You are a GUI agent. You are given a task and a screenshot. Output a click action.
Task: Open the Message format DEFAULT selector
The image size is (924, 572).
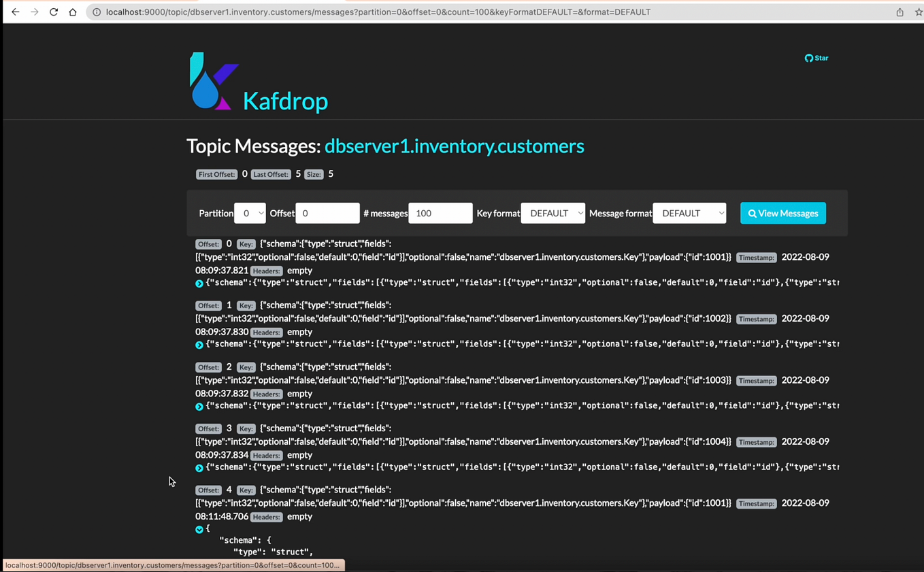(689, 213)
